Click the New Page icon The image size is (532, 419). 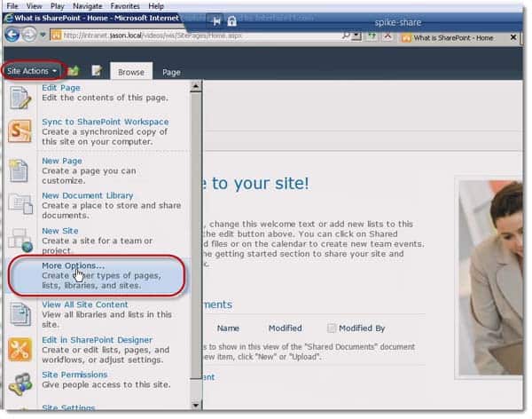(20, 170)
